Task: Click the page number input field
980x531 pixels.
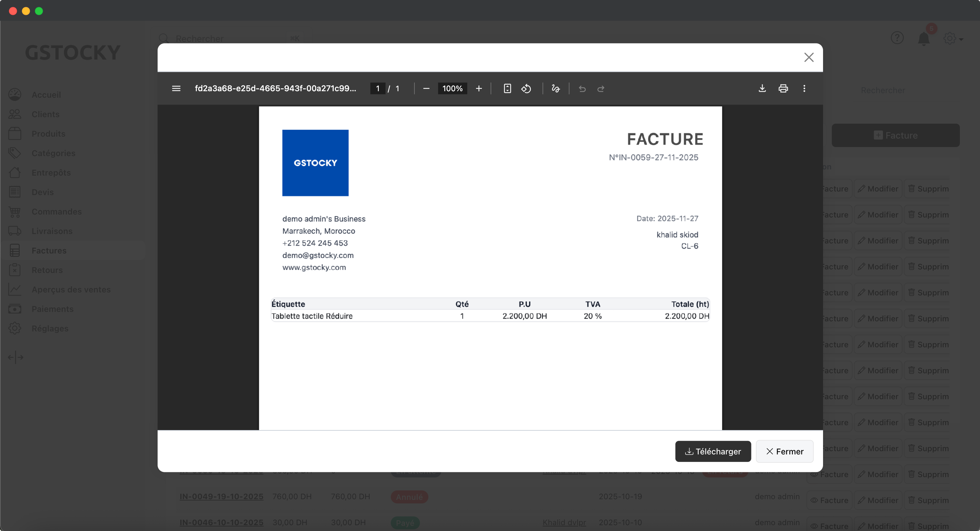Action: [x=377, y=88]
